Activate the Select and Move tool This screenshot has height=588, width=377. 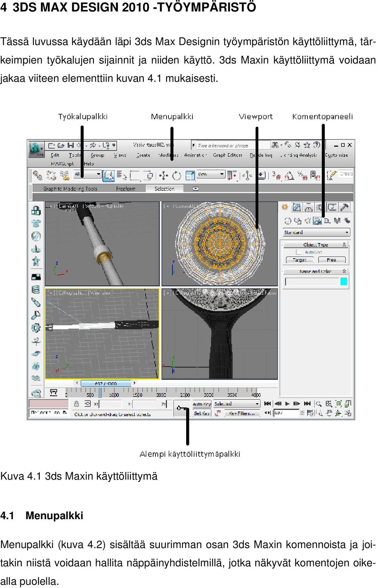tap(163, 175)
